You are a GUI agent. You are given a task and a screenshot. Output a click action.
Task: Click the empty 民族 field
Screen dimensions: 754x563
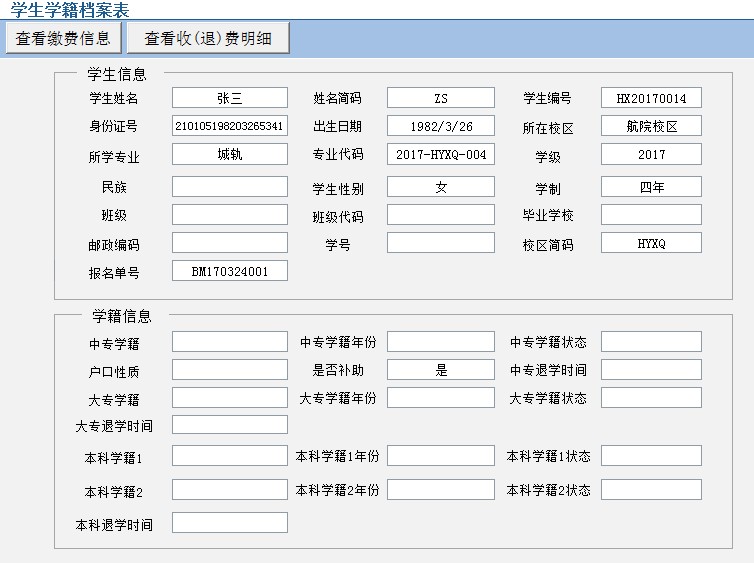pyautogui.click(x=230, y=187)
